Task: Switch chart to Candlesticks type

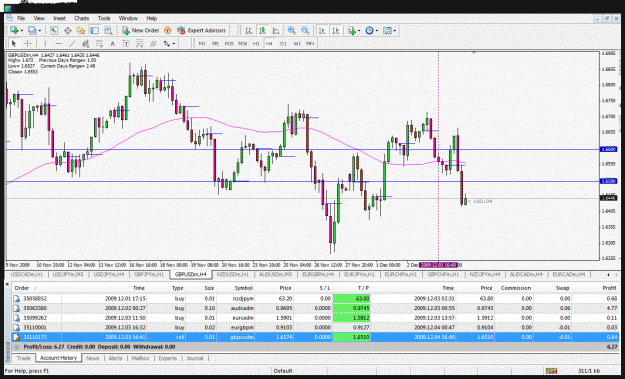Action: pos(262,30)
